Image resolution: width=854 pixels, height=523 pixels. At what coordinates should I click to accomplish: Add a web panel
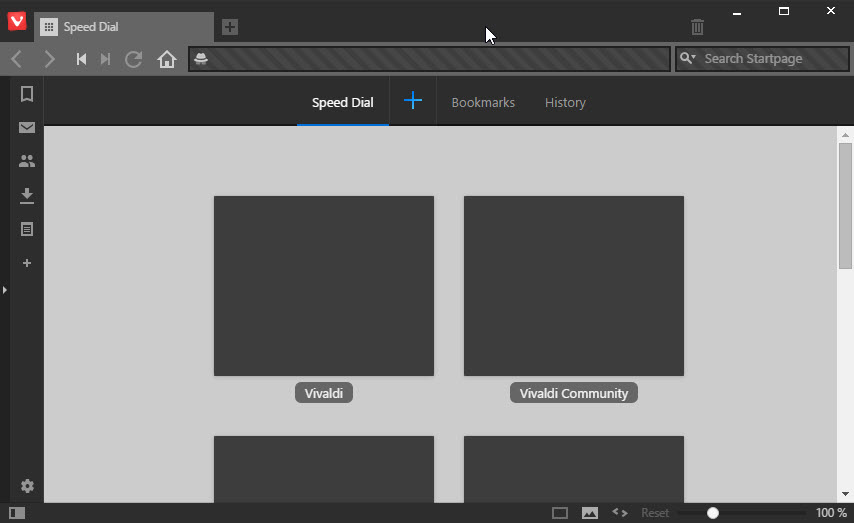pyautogui.click(x=27, y=263)
